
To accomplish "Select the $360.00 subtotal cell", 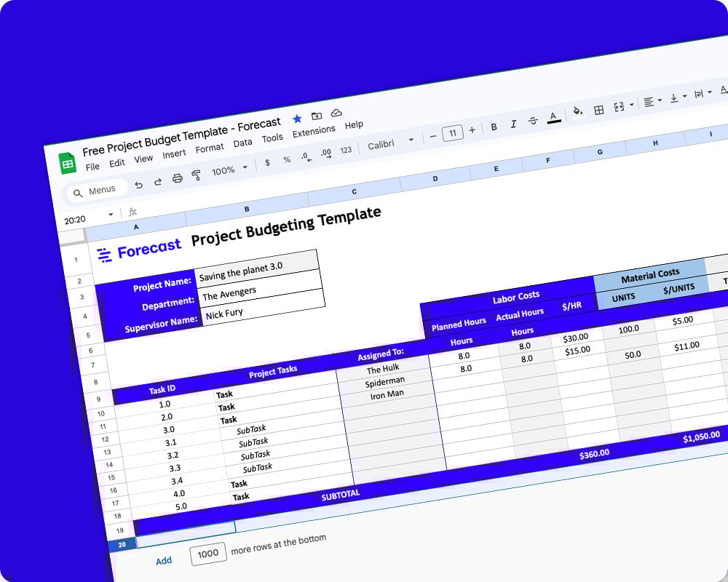I will 594,454.
